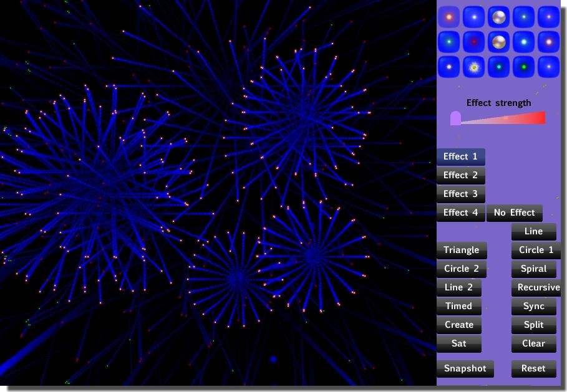The height and width of the screenshot is (392, 567).
Task: Select the Triangle emitter shape
Action: (x=462, y=251)
